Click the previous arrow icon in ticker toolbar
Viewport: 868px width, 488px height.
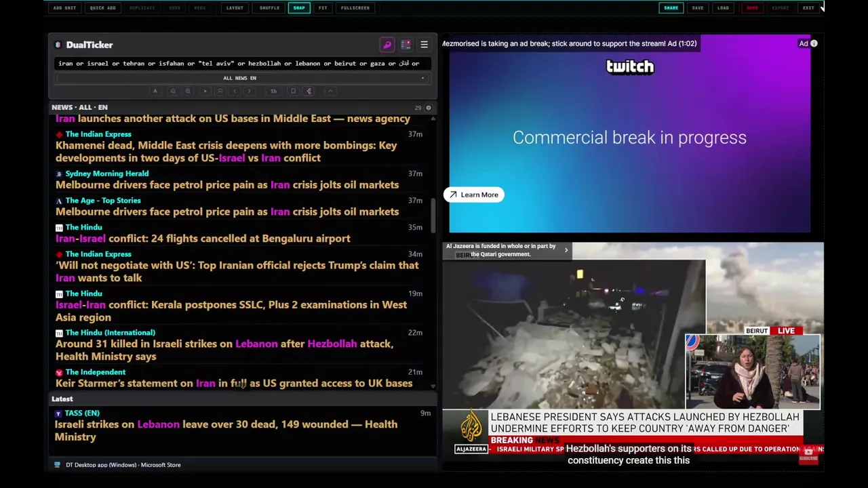(235, 91)
